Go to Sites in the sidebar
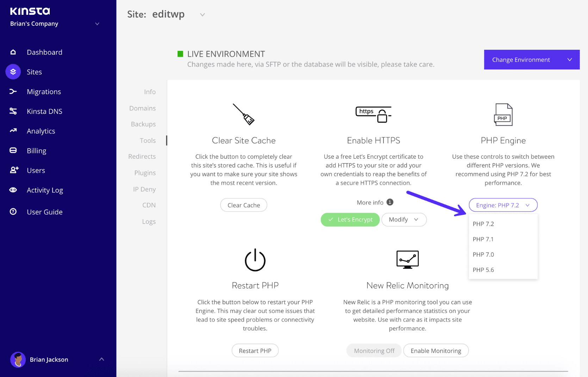 (x=34, y=72)
